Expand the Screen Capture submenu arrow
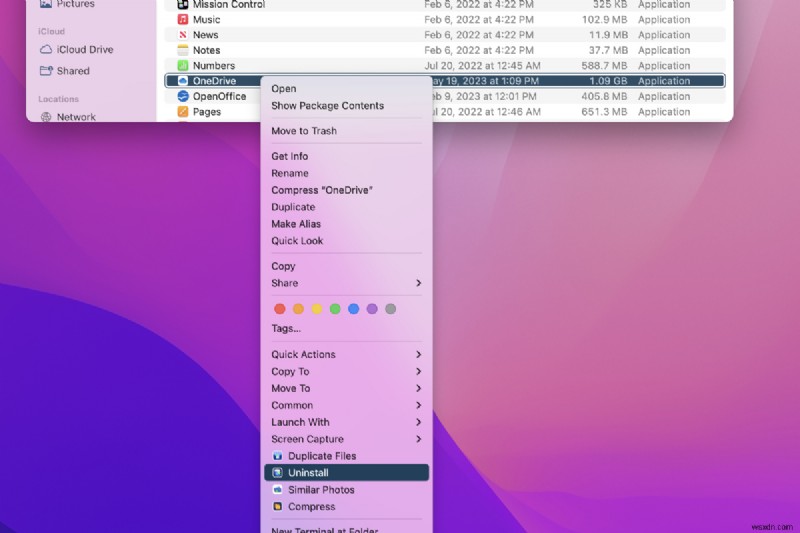The height and width of the screenshot is (533, 800). point(418,439)
